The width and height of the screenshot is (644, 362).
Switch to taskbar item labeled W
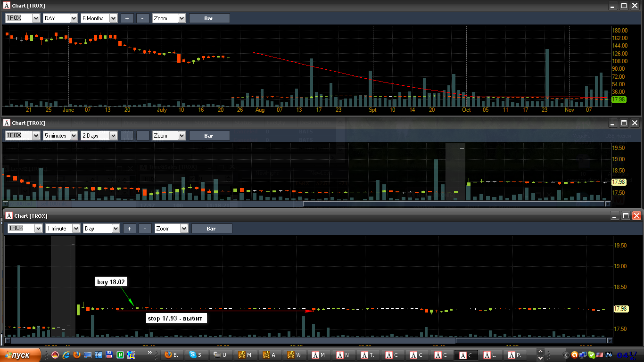tap(294, 355)
